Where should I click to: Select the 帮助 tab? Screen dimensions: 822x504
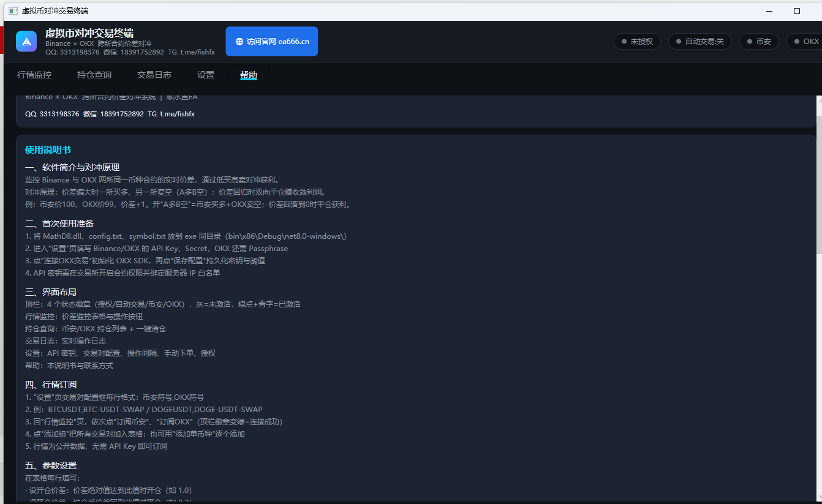tap(249, 75)
